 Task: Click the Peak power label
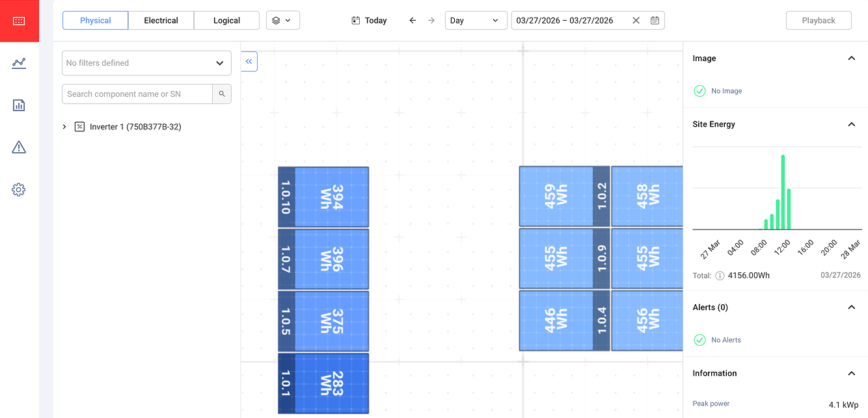711,404
